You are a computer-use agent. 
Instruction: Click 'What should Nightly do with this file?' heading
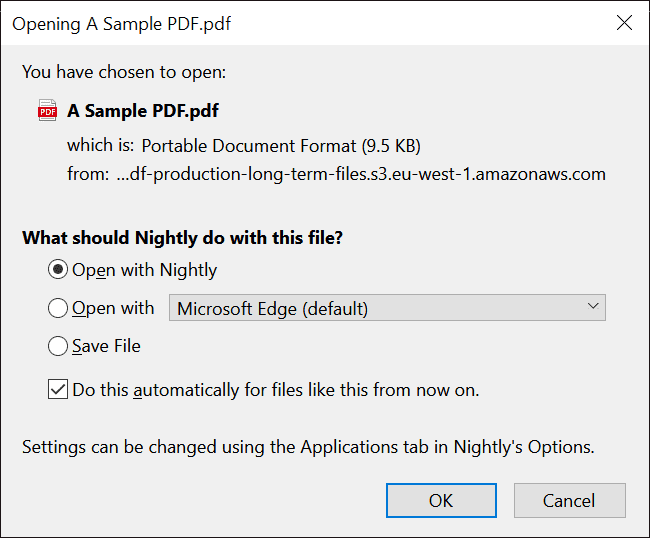(x=182, y=237)
